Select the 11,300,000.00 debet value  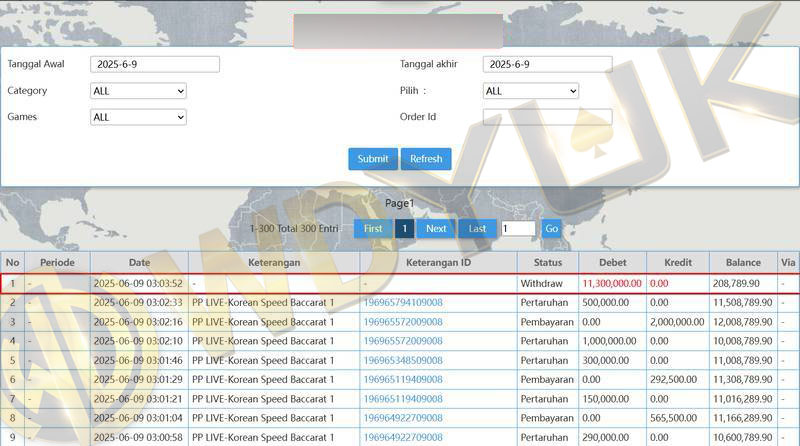pos(612,284)
